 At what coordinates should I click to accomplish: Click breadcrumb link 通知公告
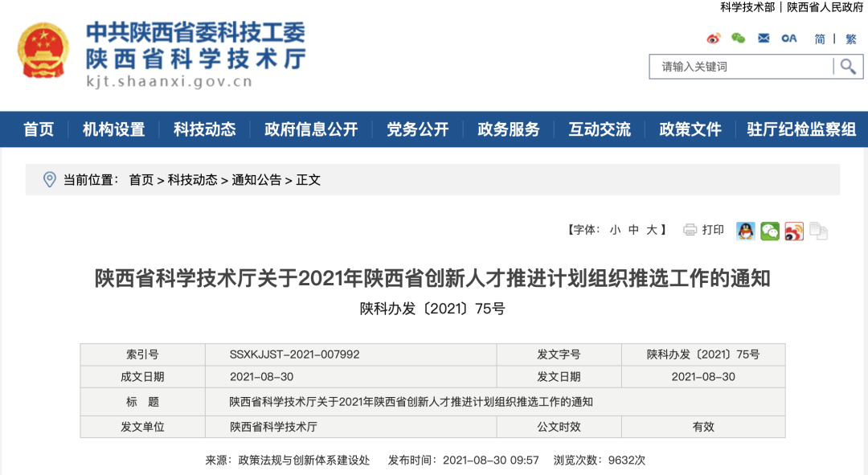(x=256, y=180)
